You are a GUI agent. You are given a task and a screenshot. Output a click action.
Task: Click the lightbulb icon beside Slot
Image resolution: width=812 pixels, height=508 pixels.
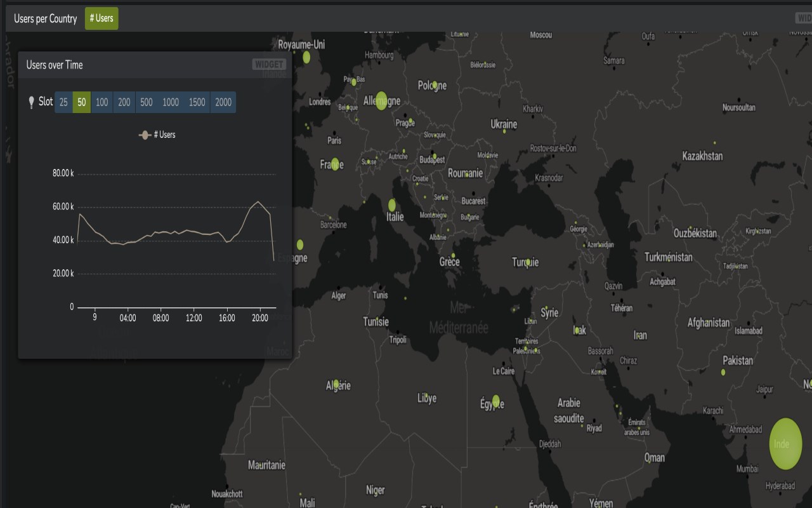(32, 102)
